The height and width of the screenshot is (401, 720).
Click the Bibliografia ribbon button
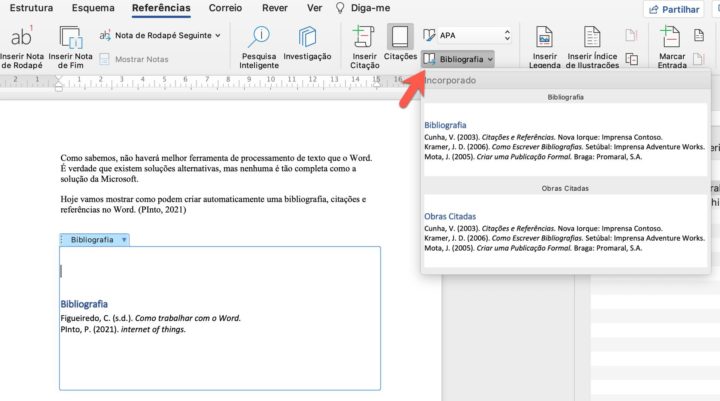[458, 59]
